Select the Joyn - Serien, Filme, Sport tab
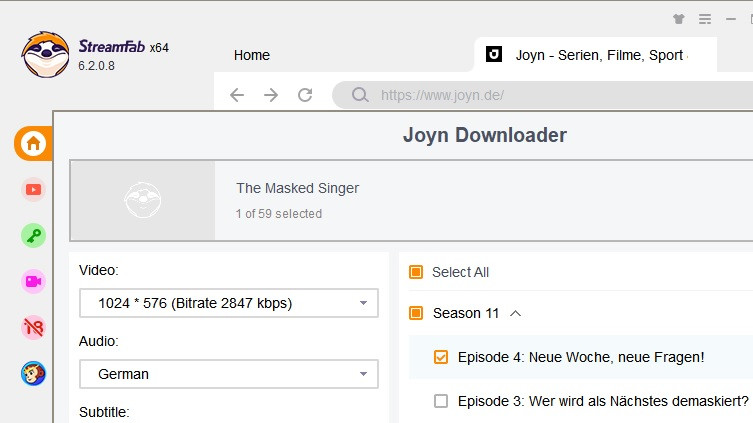Image resolution: width=753 pixels, height=423 pixels. [598, 55]
